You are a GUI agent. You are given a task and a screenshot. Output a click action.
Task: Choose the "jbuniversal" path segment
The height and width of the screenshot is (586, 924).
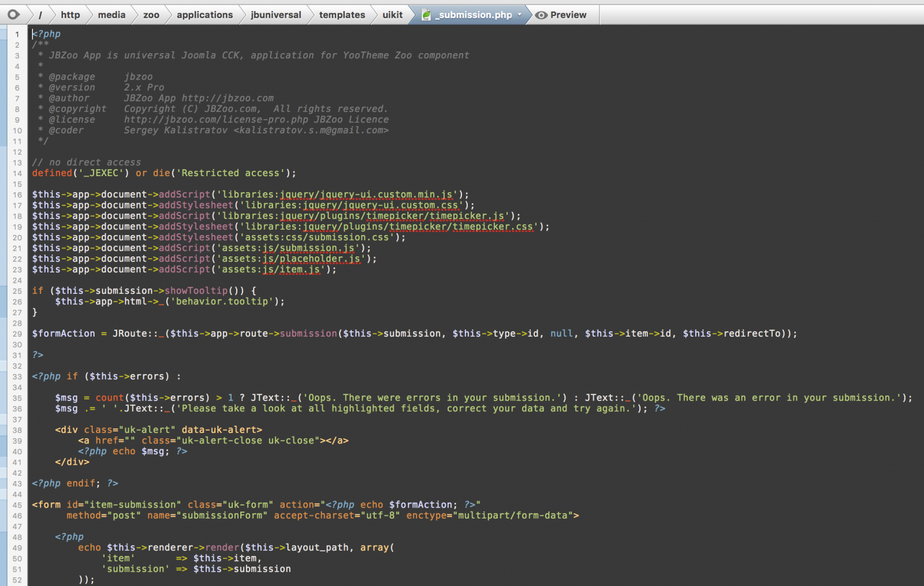275,15
